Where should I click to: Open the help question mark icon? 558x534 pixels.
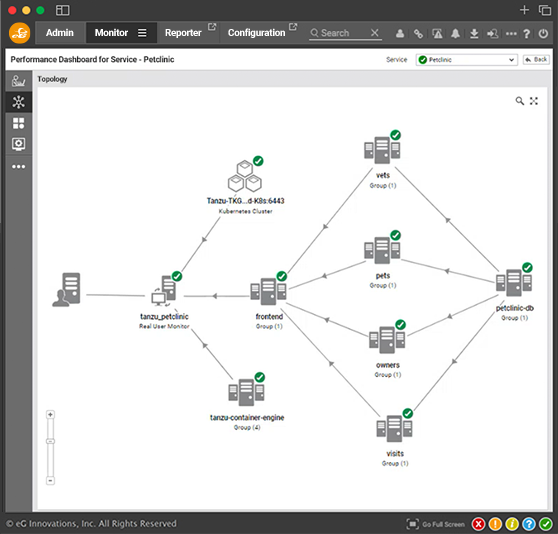pos(527,33)
